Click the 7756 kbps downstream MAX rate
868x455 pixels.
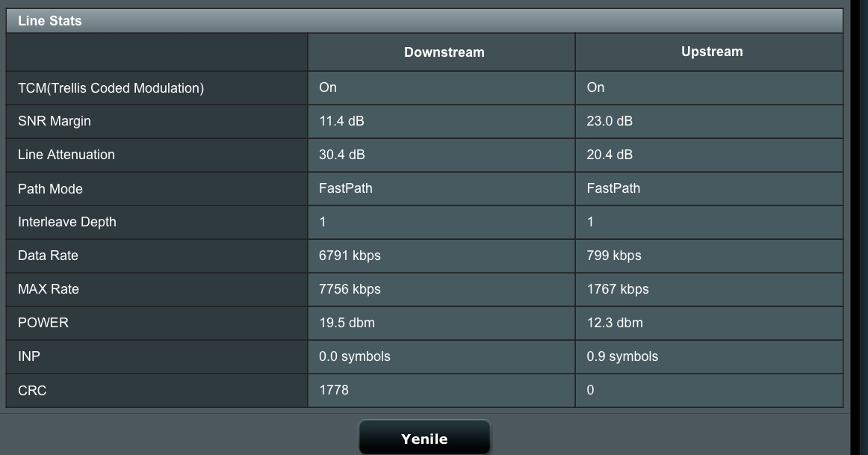tap(350, 289)
